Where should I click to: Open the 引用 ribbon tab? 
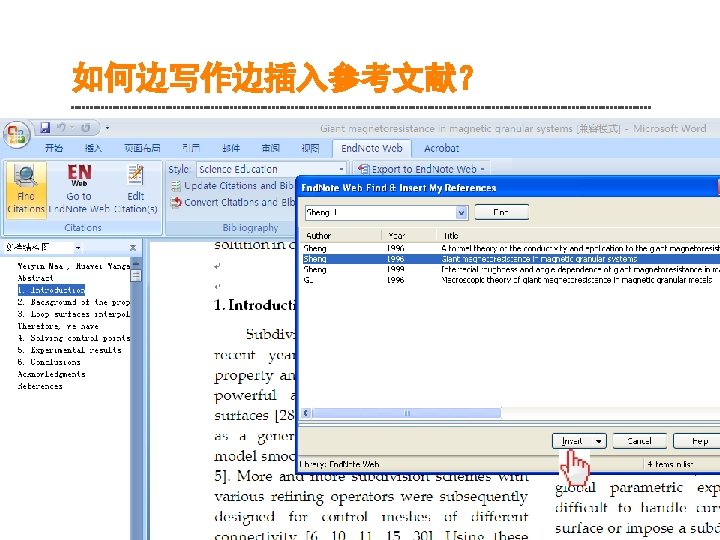pyautogui.click(x=191, y=148)
